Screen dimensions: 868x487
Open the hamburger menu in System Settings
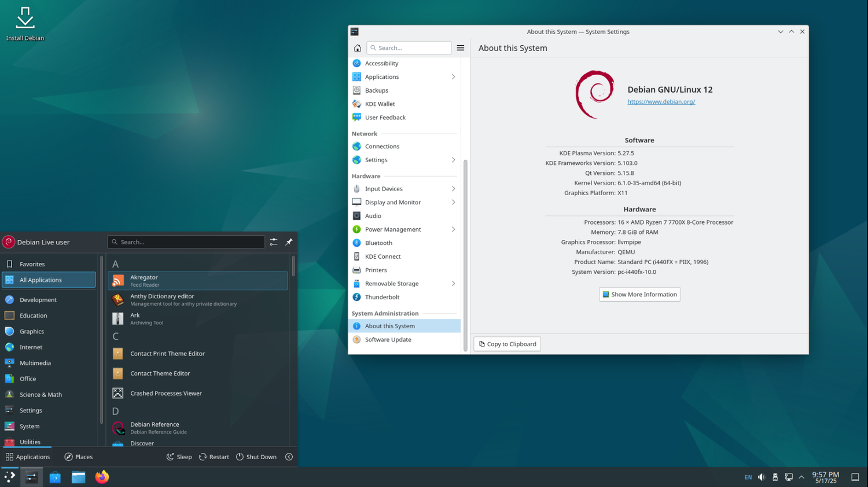click(461, 48)
